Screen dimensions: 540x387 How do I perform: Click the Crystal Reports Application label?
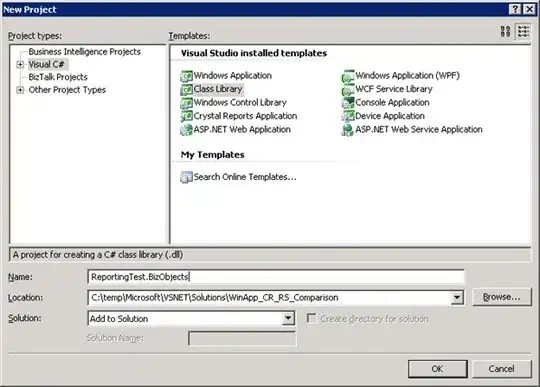click(x=245, y=116)
